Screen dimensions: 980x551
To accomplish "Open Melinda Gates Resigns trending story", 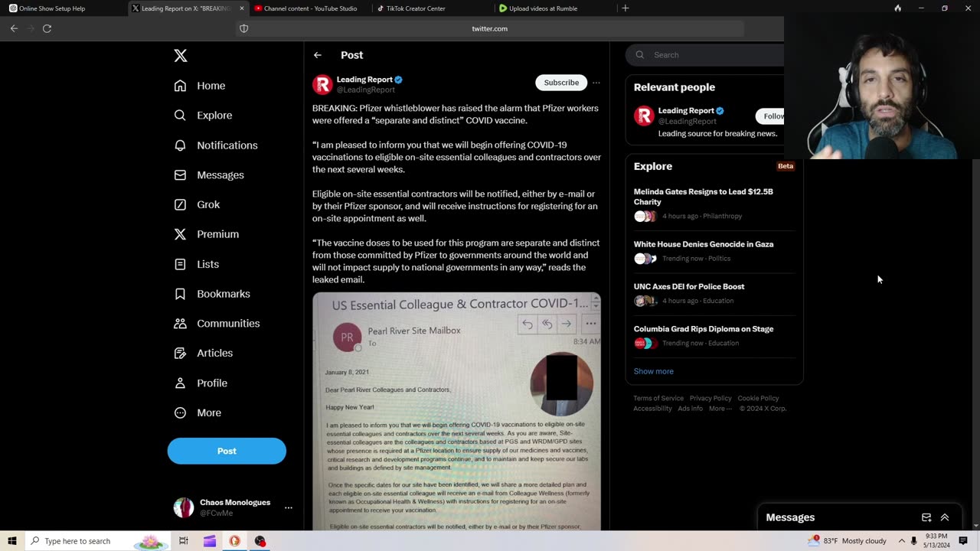I will [x=712, y=204].
